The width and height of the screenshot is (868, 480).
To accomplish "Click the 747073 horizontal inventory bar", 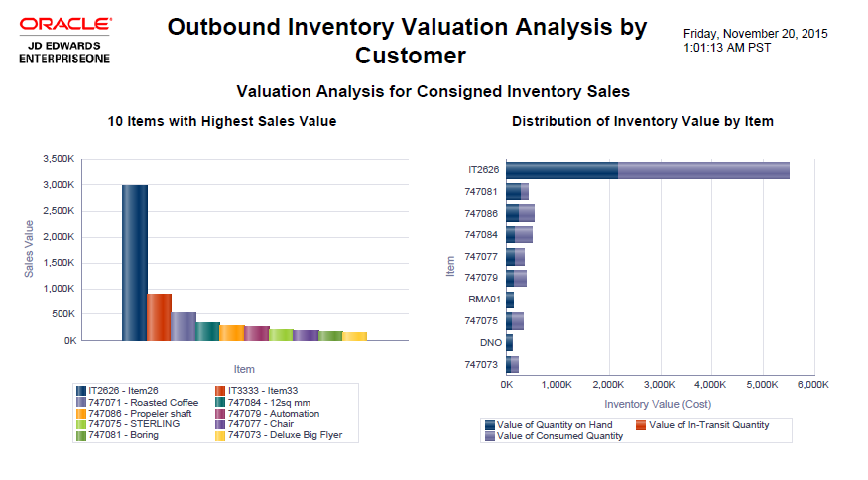I will coord(513,365).
